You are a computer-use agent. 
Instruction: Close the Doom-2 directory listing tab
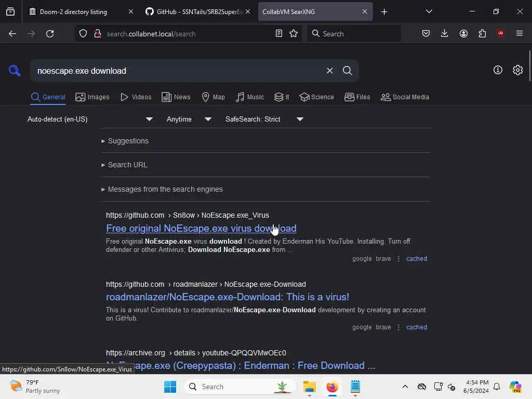131,11
